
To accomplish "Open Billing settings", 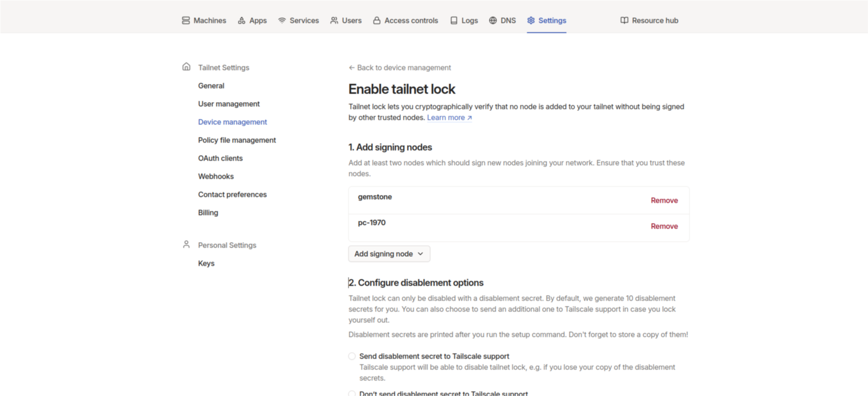I will [x=208, y=212].
